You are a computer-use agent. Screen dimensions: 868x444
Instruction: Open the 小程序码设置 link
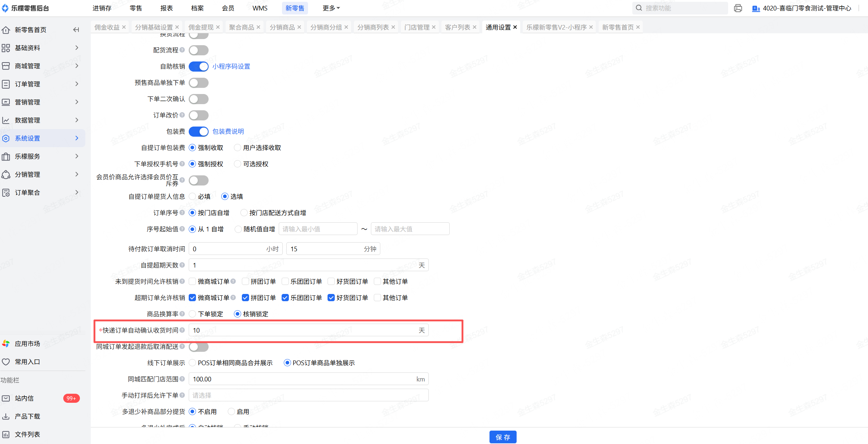(231, 67)
